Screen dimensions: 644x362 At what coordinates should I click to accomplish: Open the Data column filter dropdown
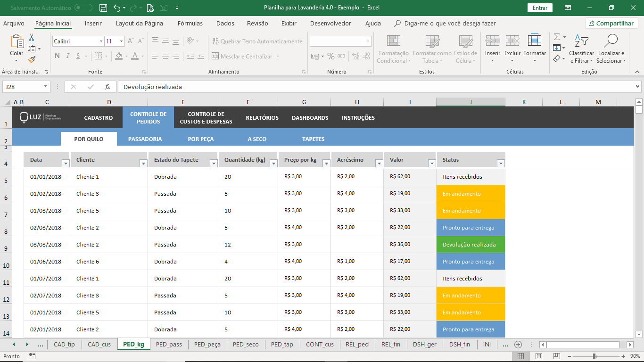tap(66, 163)
